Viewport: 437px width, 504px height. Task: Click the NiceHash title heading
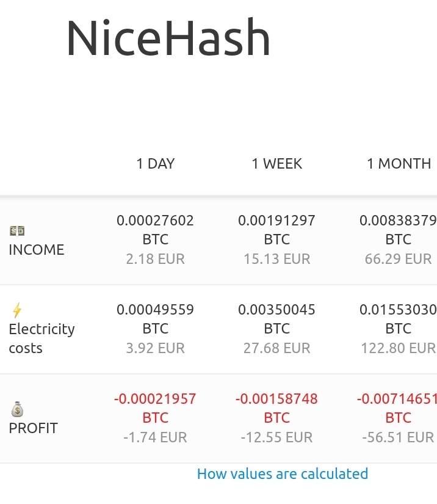coord(168,39)
